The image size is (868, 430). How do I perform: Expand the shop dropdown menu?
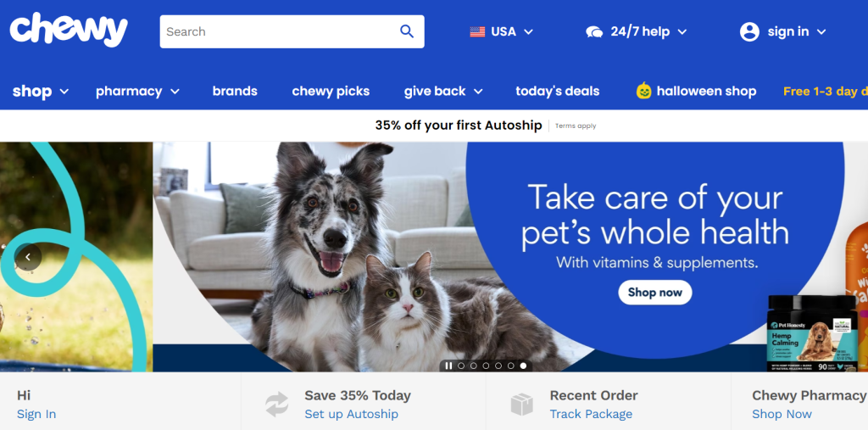pos(41,91)
